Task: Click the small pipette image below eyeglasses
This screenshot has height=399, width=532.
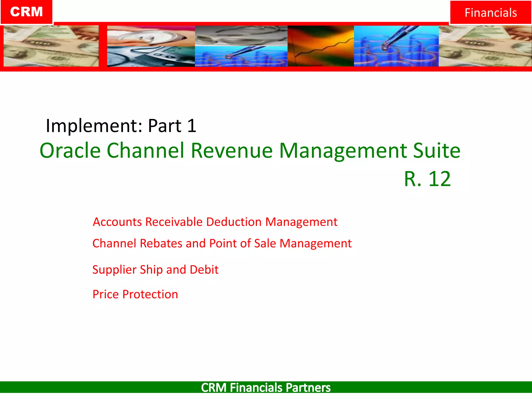Action: click(x=241, y=56)
